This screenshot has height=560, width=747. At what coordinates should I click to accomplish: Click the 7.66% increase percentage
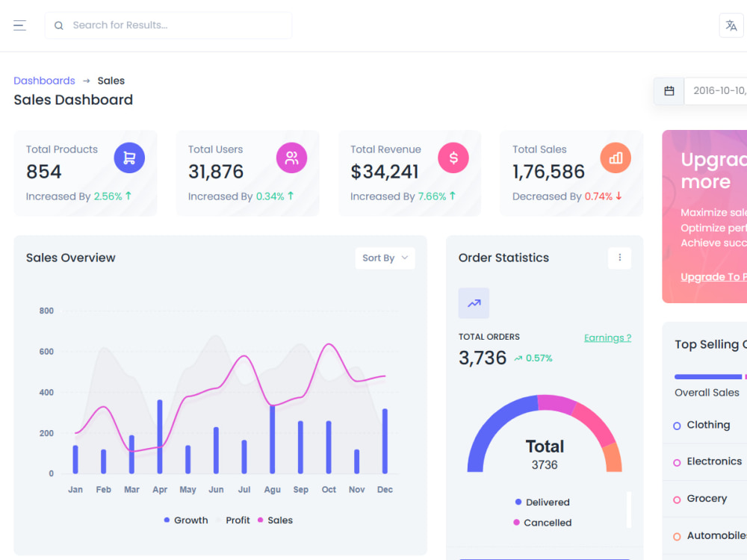tap(432, 196)
